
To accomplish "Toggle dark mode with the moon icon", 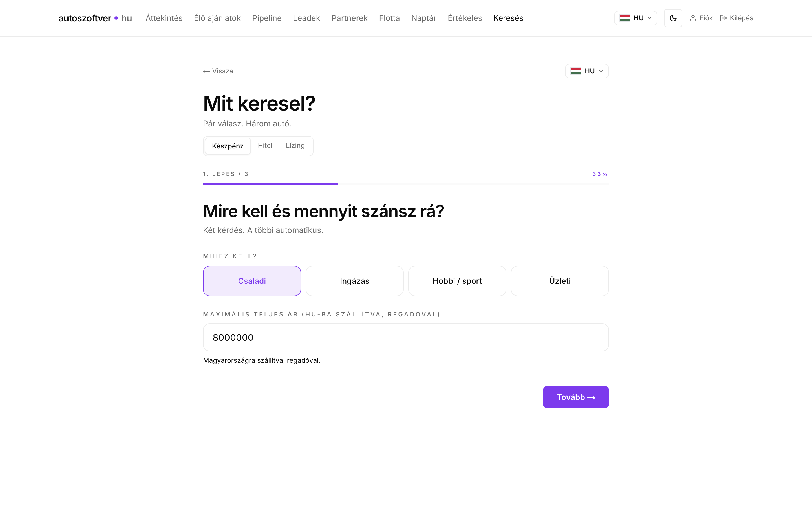I will point(673,18).
